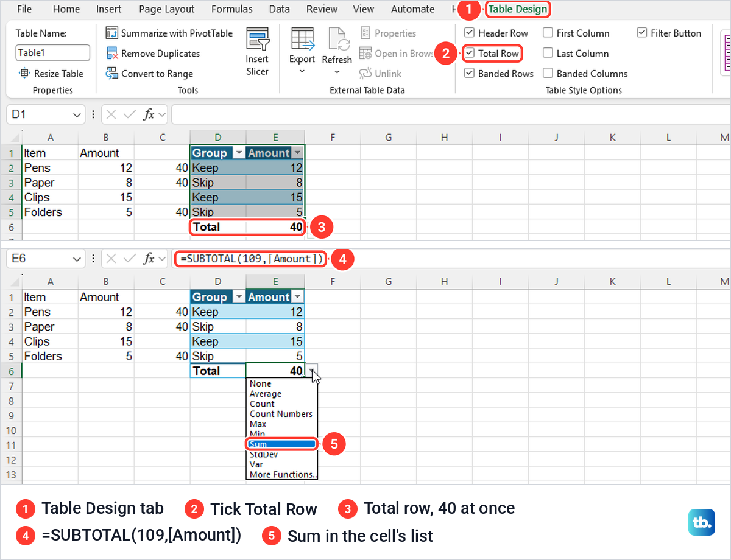Choose Count Numbers in the function list

click(281, 414)
